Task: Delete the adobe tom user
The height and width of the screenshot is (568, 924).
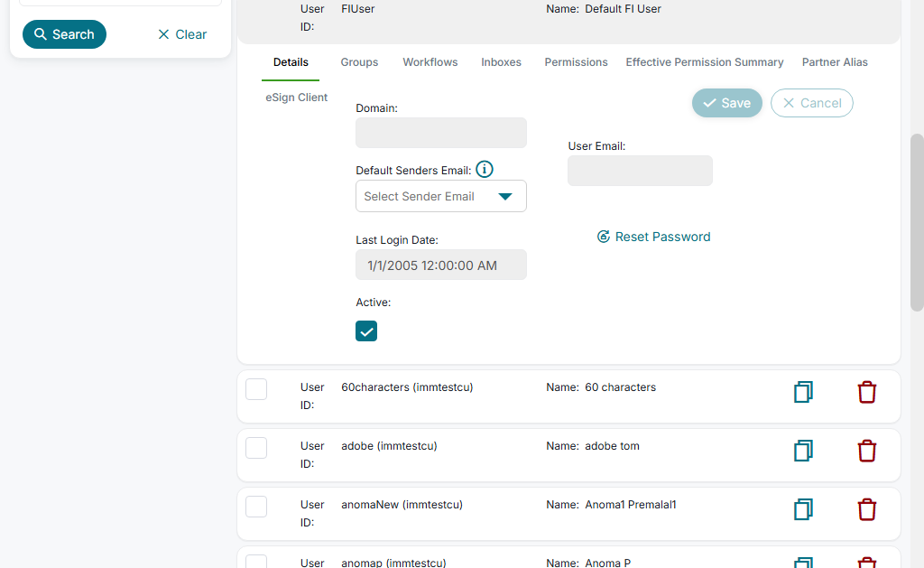Action: (866, 451)
